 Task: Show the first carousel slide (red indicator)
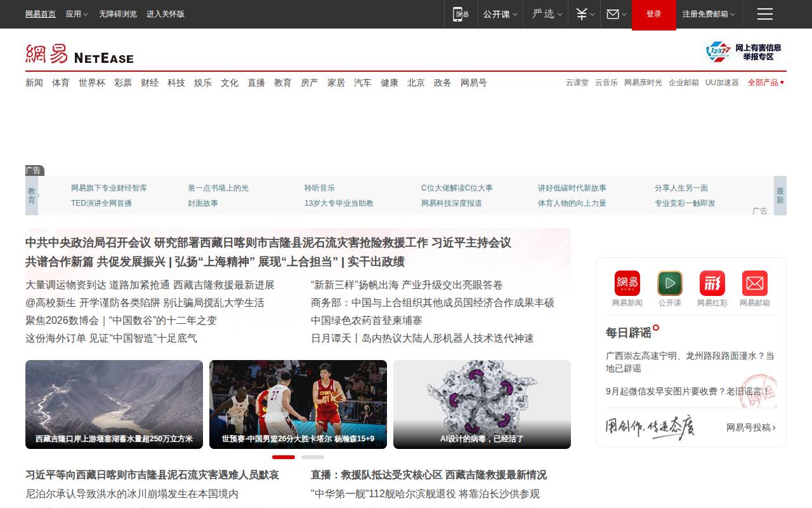284,457
